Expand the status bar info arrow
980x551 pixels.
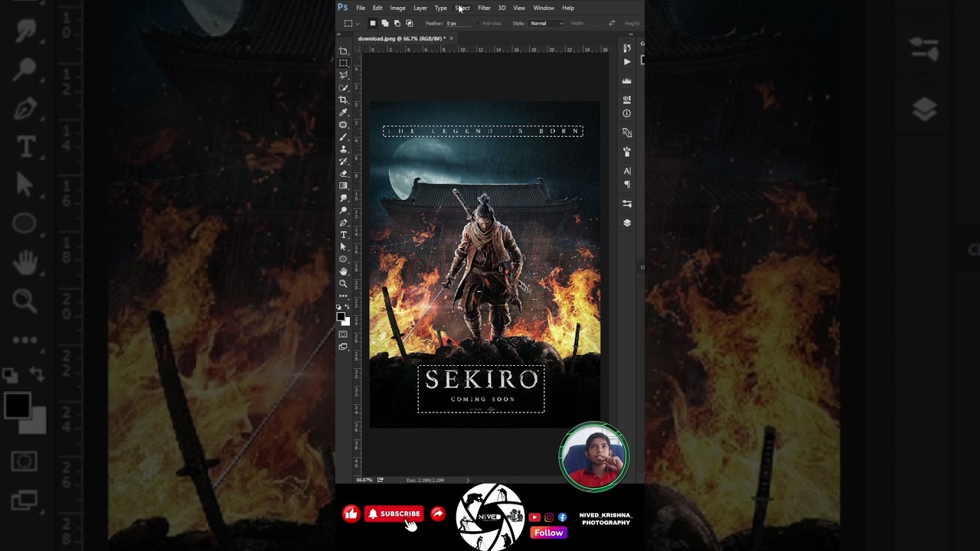pyautogui.click(x=468, y=480)
